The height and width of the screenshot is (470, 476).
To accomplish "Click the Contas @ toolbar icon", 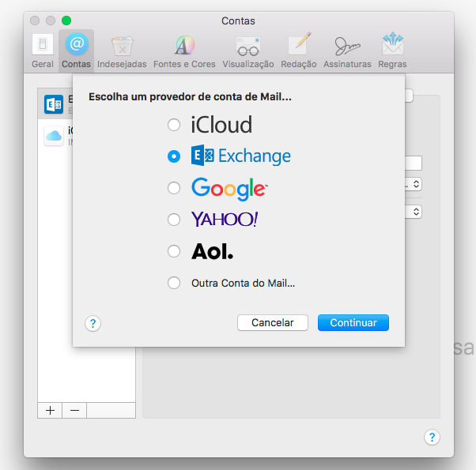I will 77,50.
